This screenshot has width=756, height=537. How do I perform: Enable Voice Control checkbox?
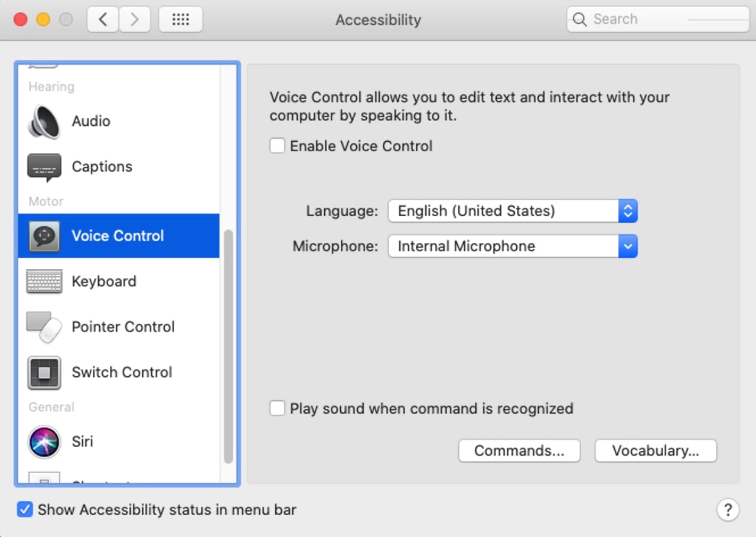277,146
